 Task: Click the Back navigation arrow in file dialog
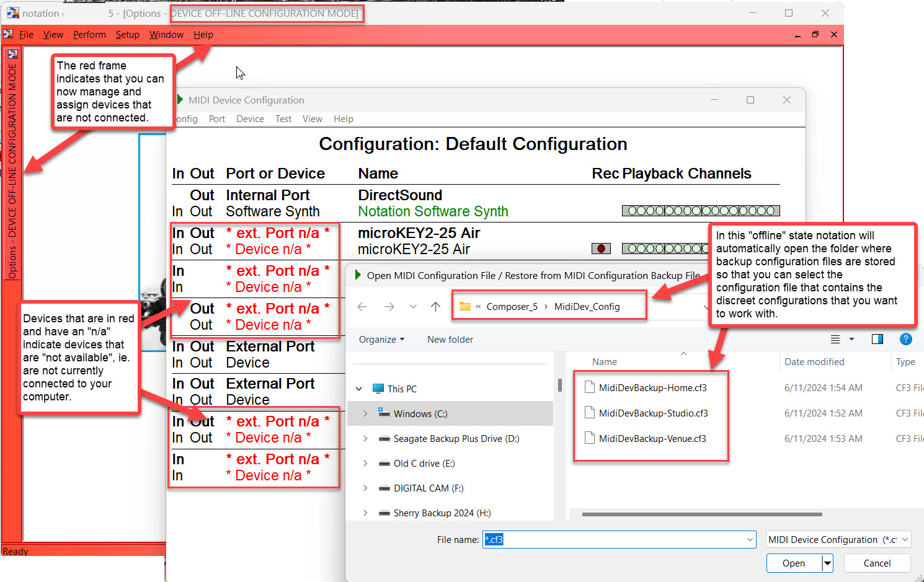(x=363, y=307)
